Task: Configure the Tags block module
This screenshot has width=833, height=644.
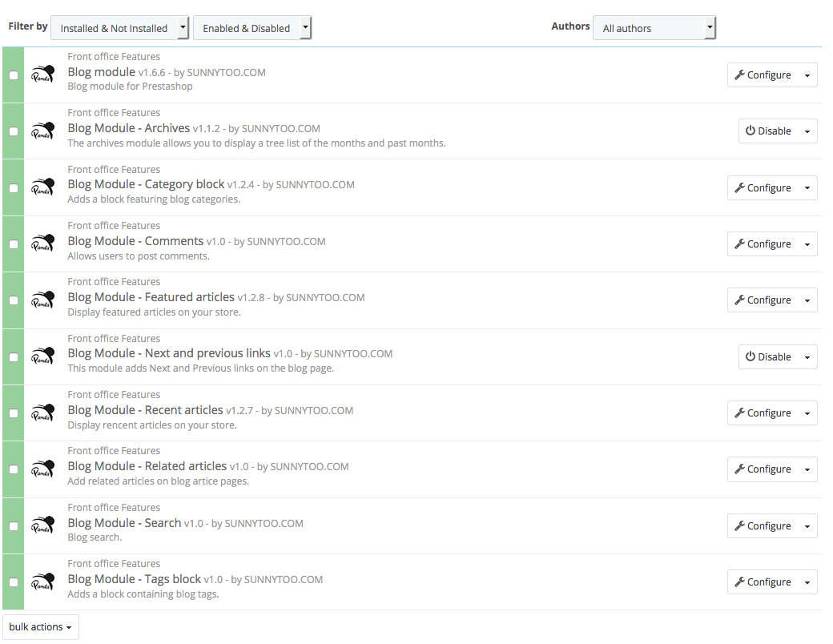Action: click(x=763, y=582)
